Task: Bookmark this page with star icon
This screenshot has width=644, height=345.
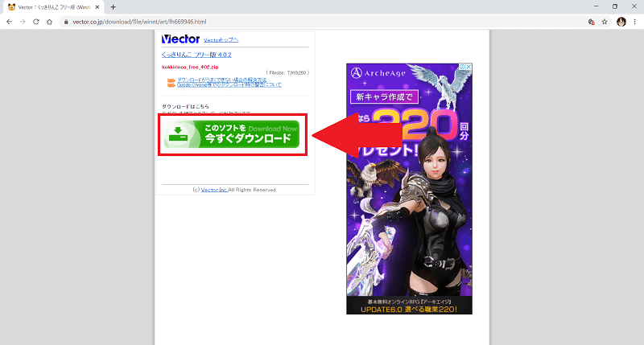Action: point(605,22)
